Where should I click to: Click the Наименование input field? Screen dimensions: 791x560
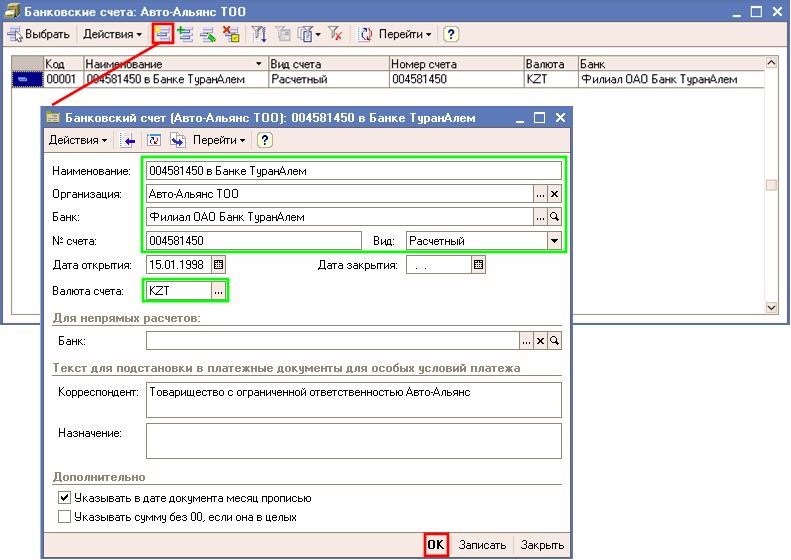point(354,171)
